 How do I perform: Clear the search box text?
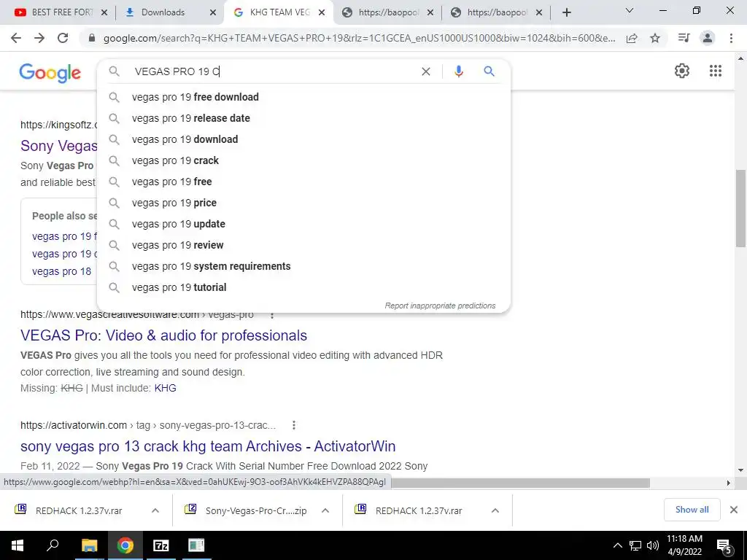426,71
